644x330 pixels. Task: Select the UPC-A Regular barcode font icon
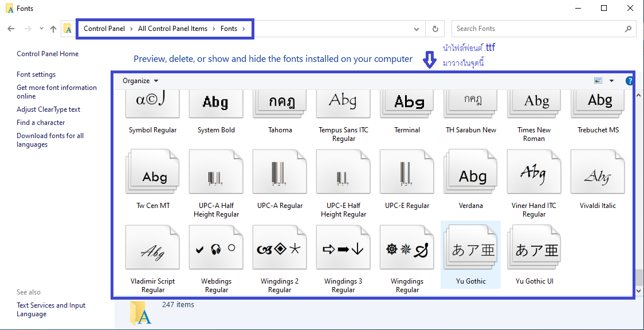coord(280,171)
